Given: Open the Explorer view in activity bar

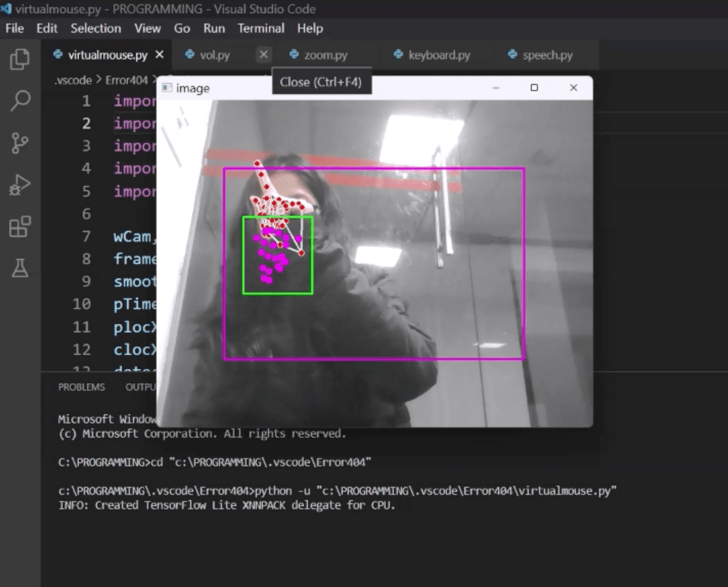Looking at the screenshot, I should [20, 59].
